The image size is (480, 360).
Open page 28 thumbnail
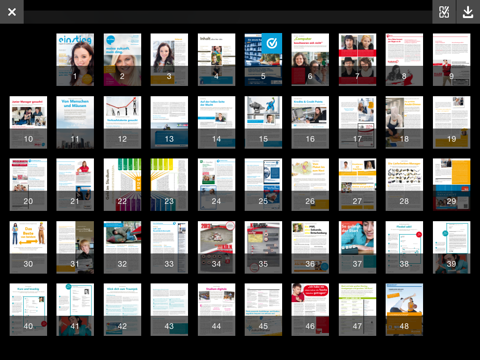404,185
